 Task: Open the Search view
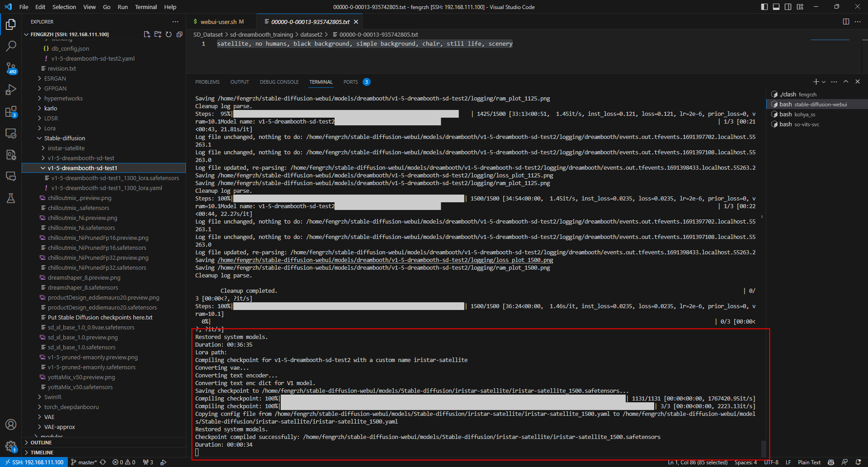pos(11,46)
